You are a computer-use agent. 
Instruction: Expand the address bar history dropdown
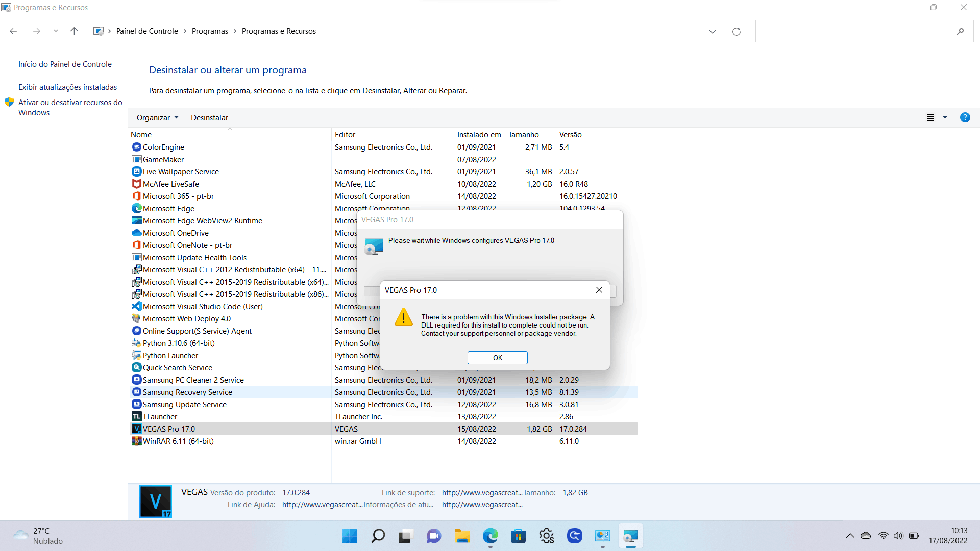712,31
